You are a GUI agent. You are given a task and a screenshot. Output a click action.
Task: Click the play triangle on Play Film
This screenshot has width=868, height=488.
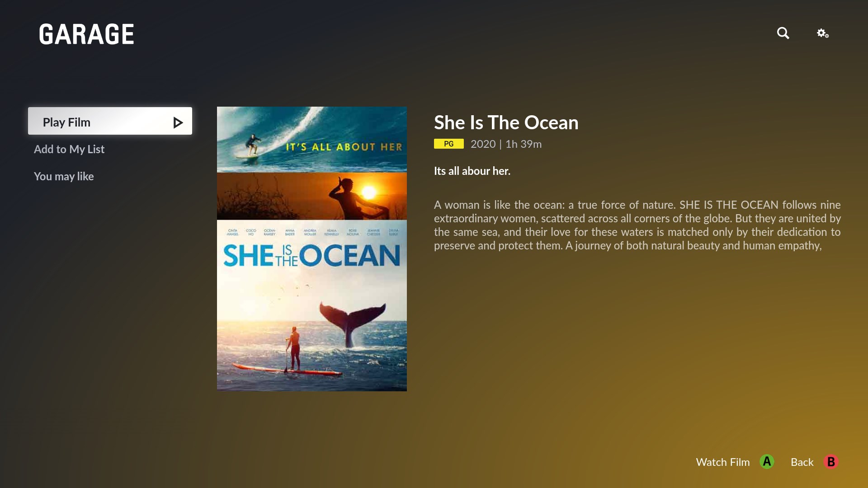[178, 122]
